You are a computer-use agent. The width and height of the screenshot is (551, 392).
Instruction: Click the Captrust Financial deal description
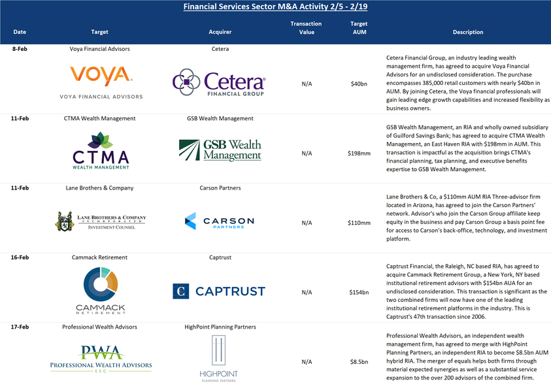pyautogui.click(x=467, y=292)
